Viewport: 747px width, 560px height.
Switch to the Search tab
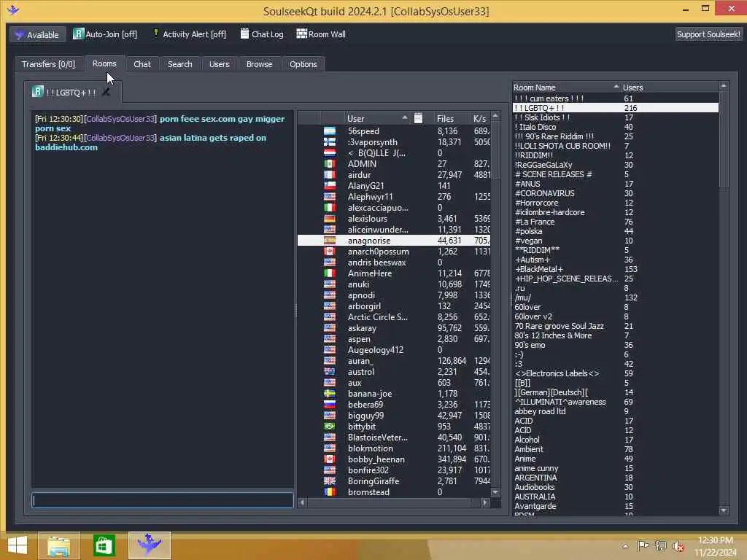pyautogui.click(x=179, y=64)
